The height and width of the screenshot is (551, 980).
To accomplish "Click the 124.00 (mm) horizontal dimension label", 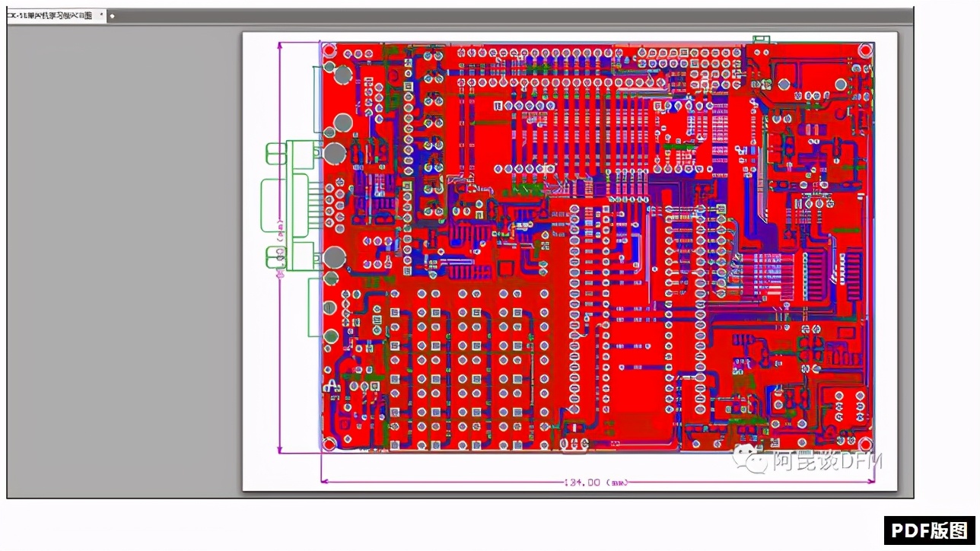I will [596, 482].
